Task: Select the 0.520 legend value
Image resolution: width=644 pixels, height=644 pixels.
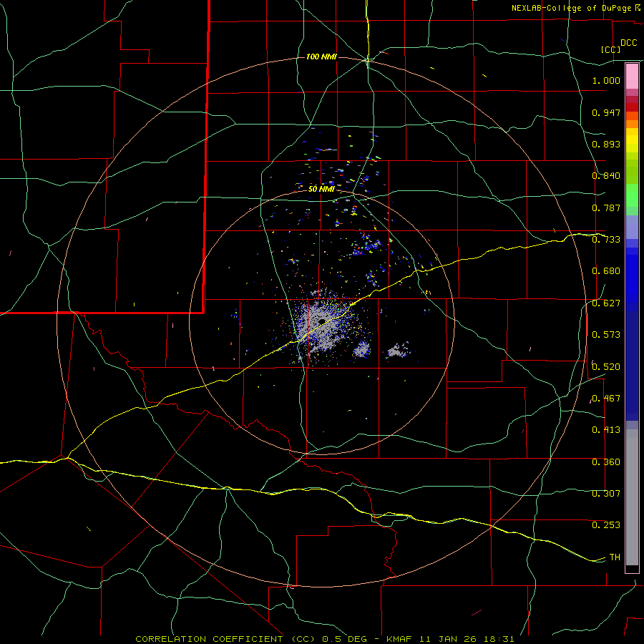Action: [606, 366]
